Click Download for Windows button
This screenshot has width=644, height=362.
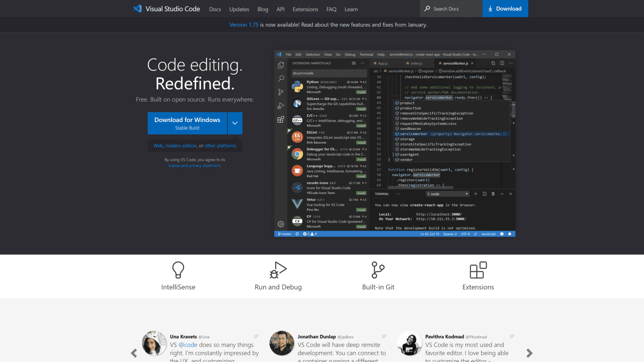pyautogui.click(x=187, y=123)
